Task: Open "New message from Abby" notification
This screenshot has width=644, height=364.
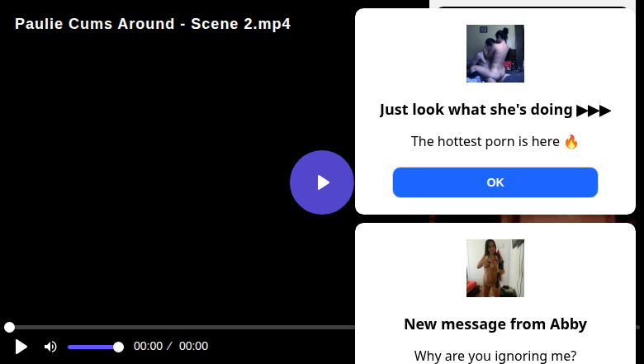Action: [x=495, y=324]
